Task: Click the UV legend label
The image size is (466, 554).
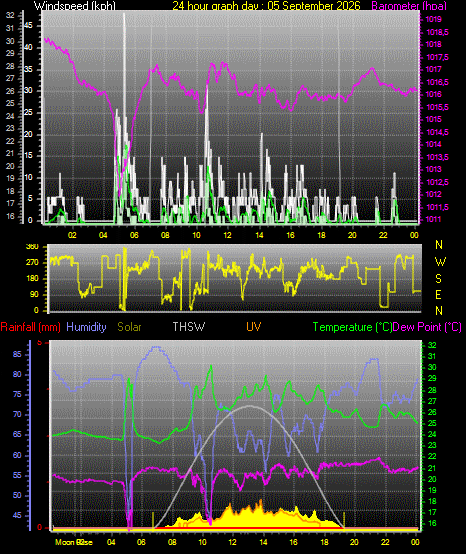Action: pos(253,327)
